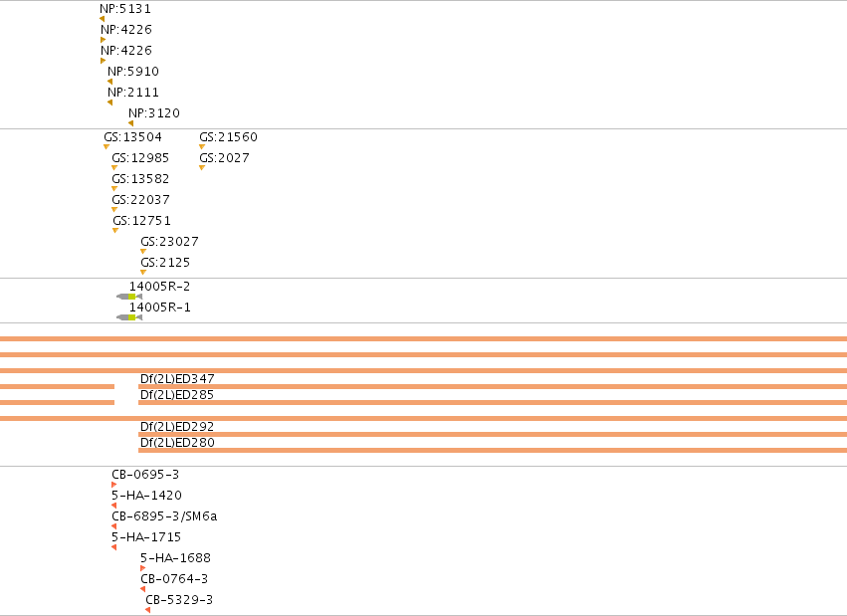Click the orange bar beneath Df(2L)ED280

coord(493,450)
